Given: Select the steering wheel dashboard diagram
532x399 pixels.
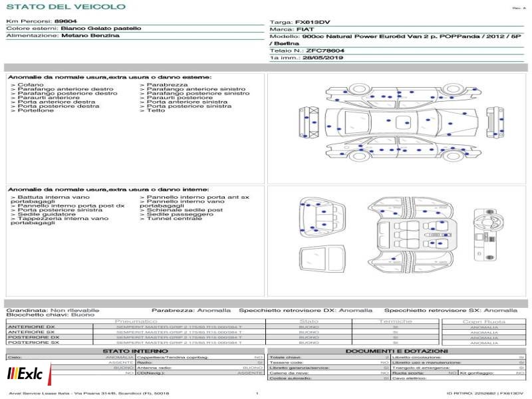Looking at the screenshot, I should [487, 235].
